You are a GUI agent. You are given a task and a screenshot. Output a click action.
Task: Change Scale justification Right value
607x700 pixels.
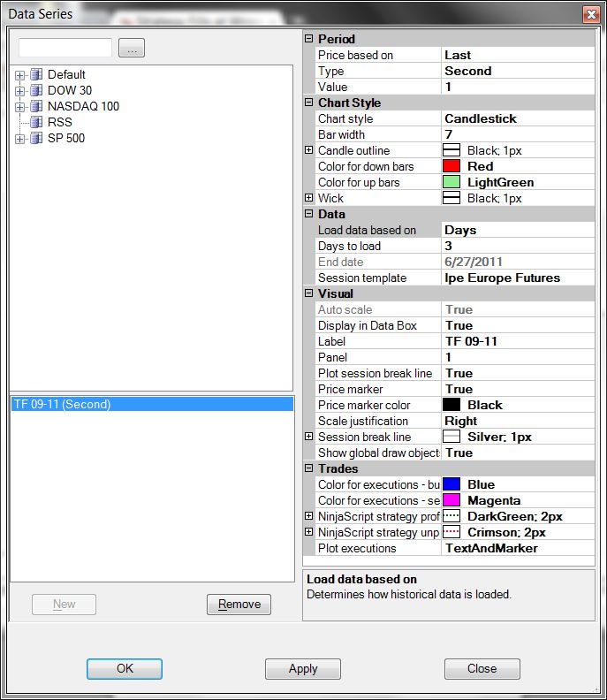coord(518,421)
